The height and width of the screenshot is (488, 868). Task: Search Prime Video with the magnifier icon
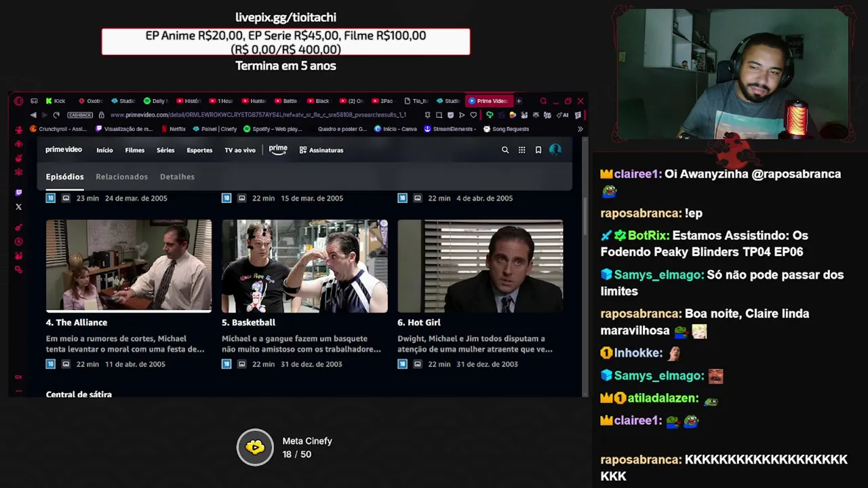point(505,150)
